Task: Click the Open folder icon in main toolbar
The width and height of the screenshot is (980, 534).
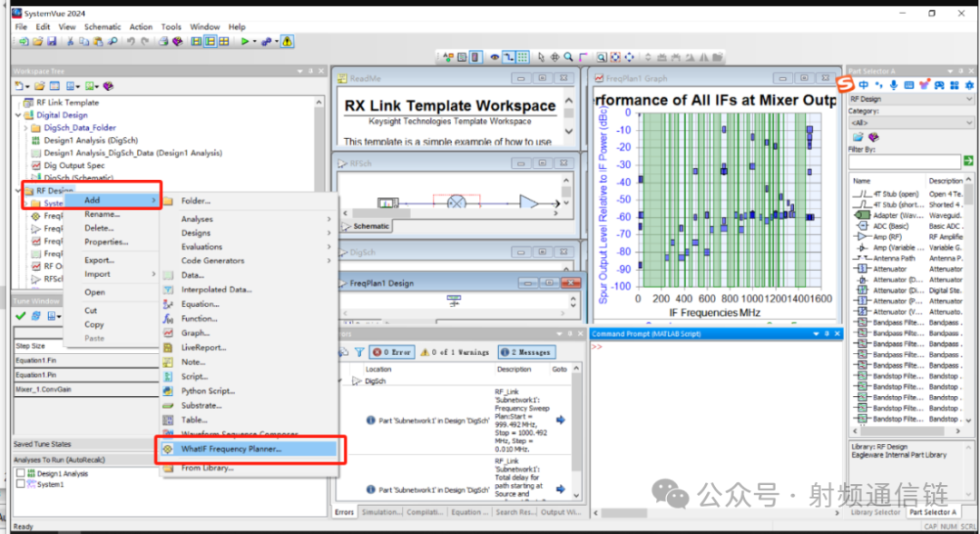Action: [x=37, y=41]
